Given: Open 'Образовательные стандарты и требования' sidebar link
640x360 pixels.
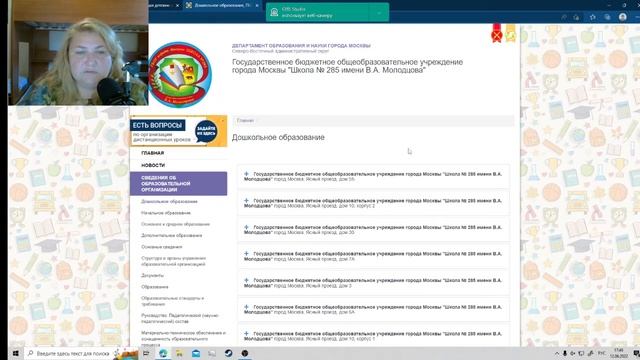Looking at the screenshot, I should tap(172, 301).
